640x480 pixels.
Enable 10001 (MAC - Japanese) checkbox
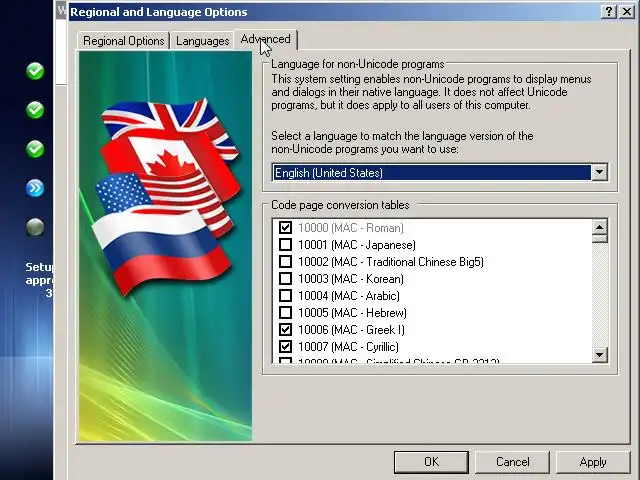[285, 244]
